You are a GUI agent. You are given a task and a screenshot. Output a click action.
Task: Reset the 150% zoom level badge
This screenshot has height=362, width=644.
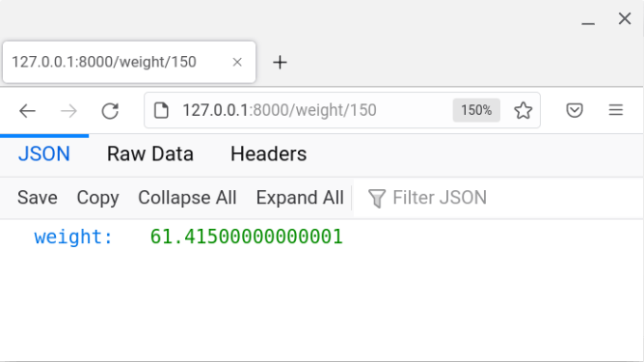coord(476,110)
